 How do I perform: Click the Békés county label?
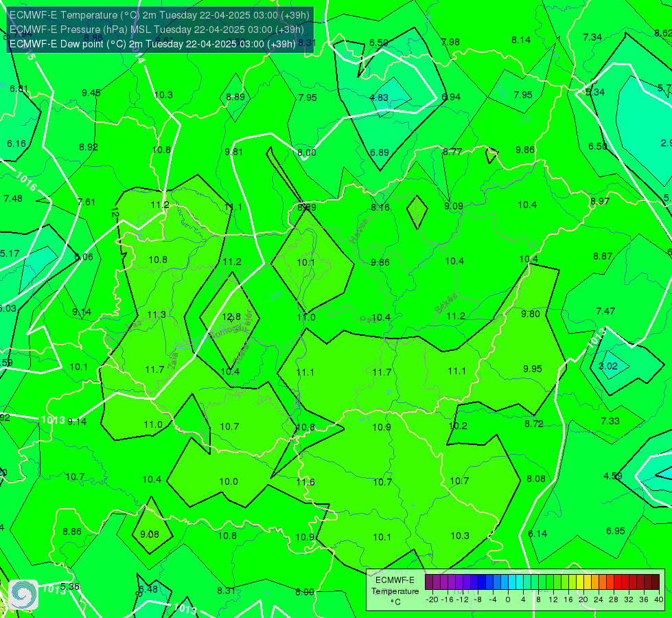coord(445,304)
